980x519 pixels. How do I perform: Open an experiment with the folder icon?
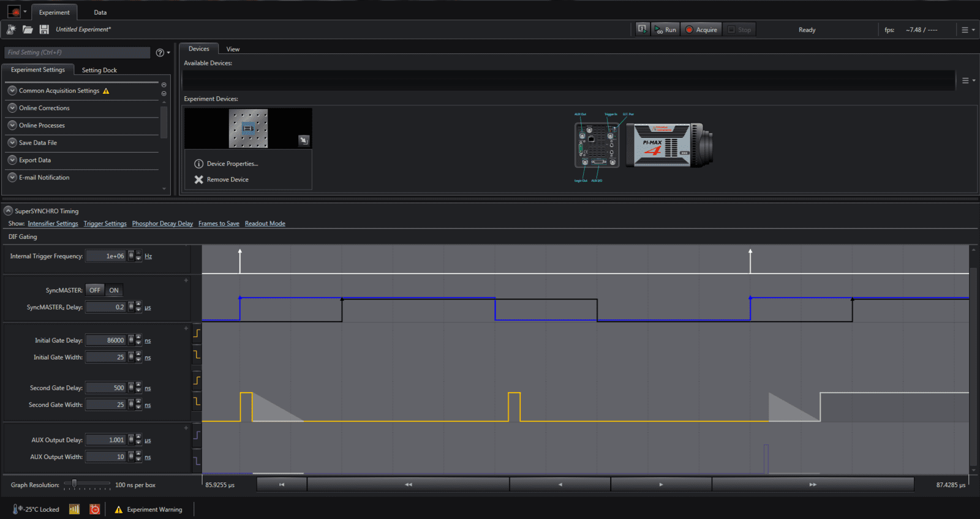point(28,29)
